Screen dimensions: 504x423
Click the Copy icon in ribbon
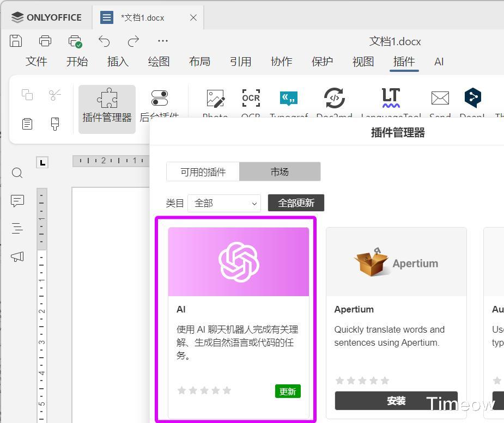[27, 95]
